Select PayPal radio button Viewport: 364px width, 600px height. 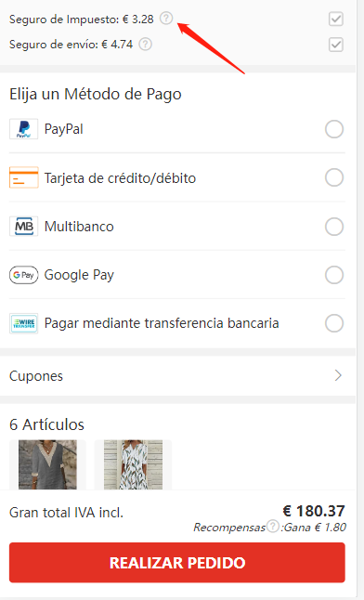point(334,129)
